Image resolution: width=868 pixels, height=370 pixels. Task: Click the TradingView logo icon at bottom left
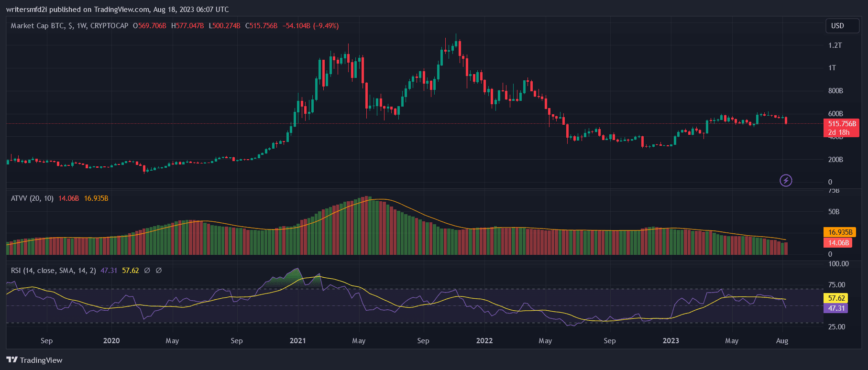click(12, 360)
